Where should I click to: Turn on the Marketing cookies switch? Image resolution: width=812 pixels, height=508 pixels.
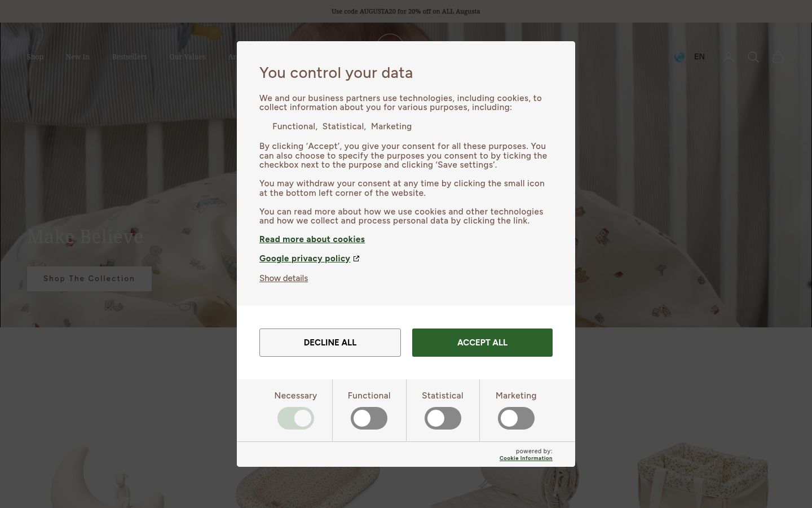coord(516,418)
